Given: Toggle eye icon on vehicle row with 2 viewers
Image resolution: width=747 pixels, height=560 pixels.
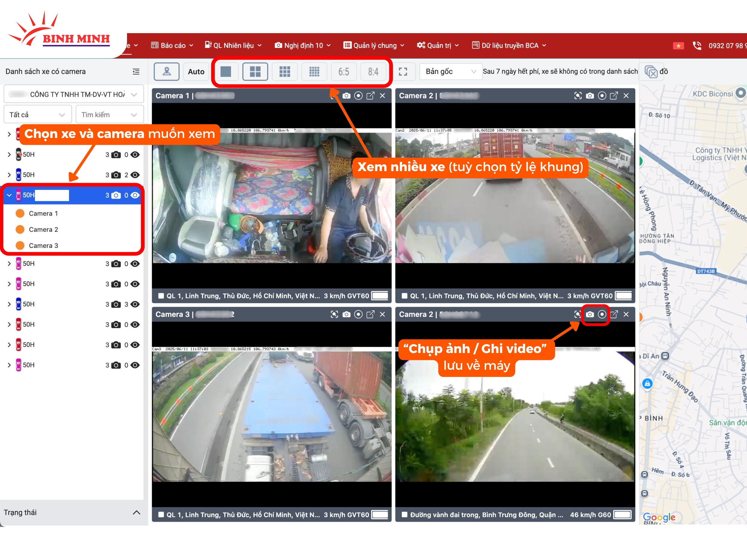Looking at the screenshot, I should click(x=135, y=175).
